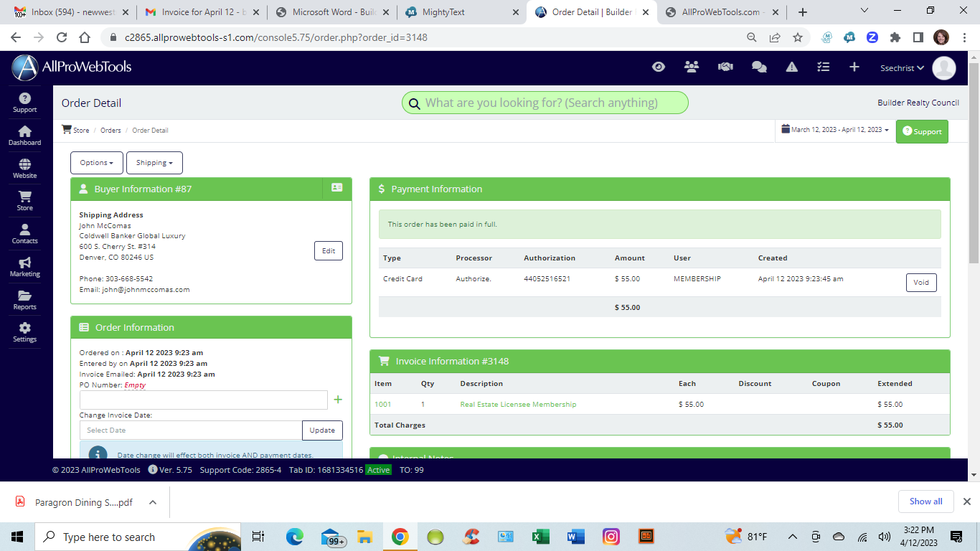
Task: Open Reports folder in the sidebar
Action: tap(24, 300)
